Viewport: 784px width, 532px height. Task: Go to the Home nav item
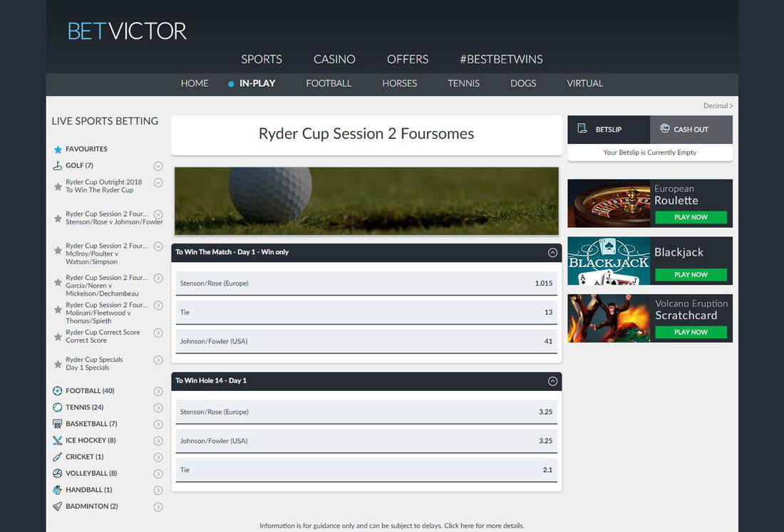click(x=195, y=83)
